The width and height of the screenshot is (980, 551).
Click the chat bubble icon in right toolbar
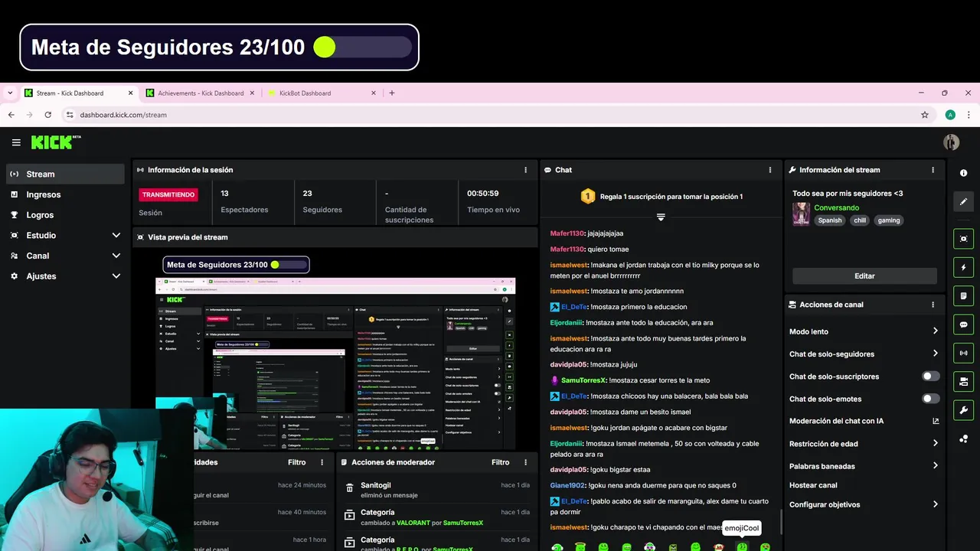point(963,324)
